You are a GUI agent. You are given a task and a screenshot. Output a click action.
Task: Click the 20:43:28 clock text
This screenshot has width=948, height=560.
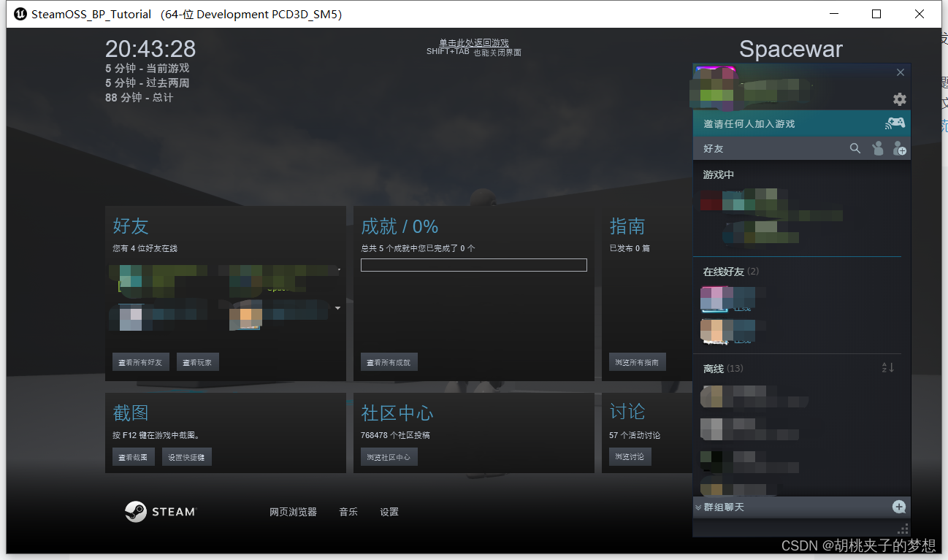pyautogui.click(x=150, y=49)
